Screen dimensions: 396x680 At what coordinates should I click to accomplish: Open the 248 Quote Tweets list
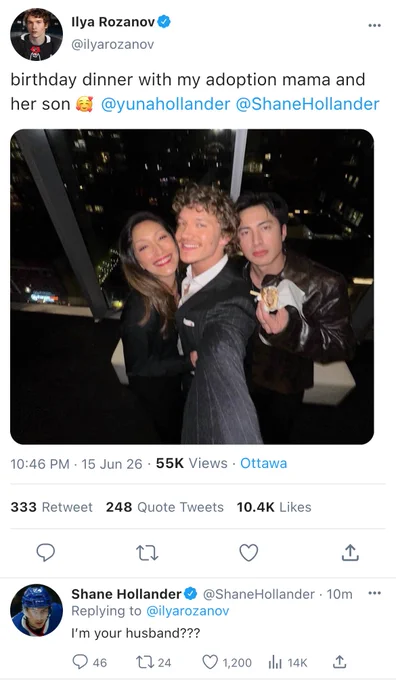(165, 507)
